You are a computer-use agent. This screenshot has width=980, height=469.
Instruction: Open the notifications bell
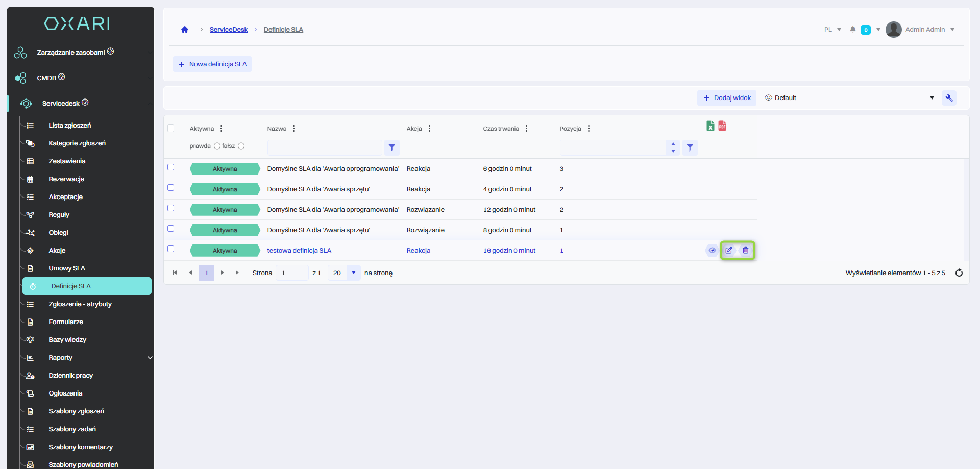click(x=853, y=30)
